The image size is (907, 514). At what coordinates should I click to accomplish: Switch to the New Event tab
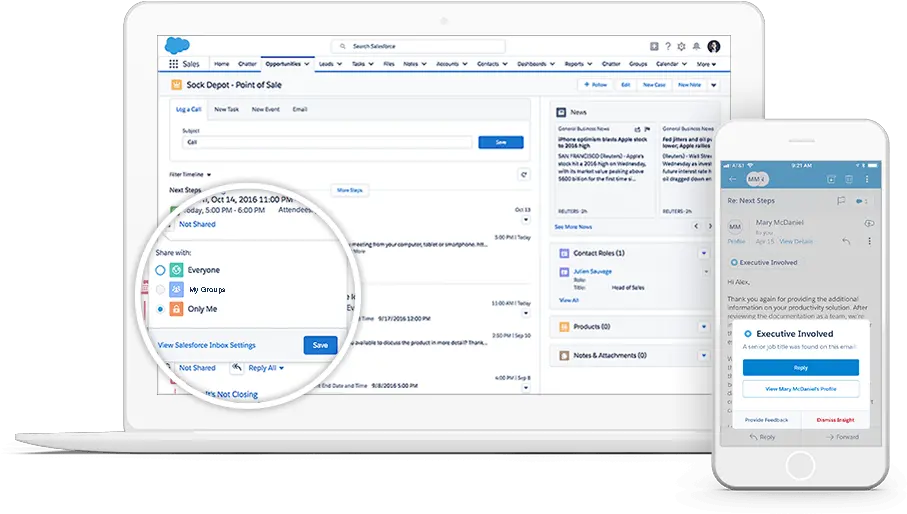(x=266, y=109)
